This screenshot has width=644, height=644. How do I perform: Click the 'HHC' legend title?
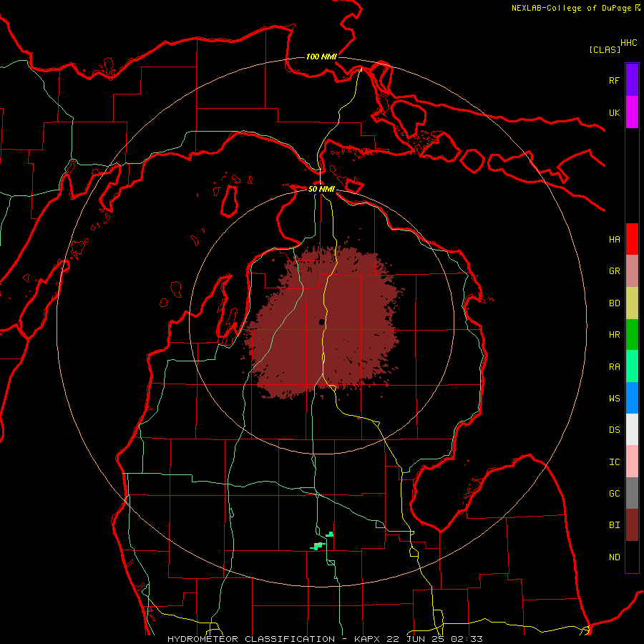click(x=629, y=43)
